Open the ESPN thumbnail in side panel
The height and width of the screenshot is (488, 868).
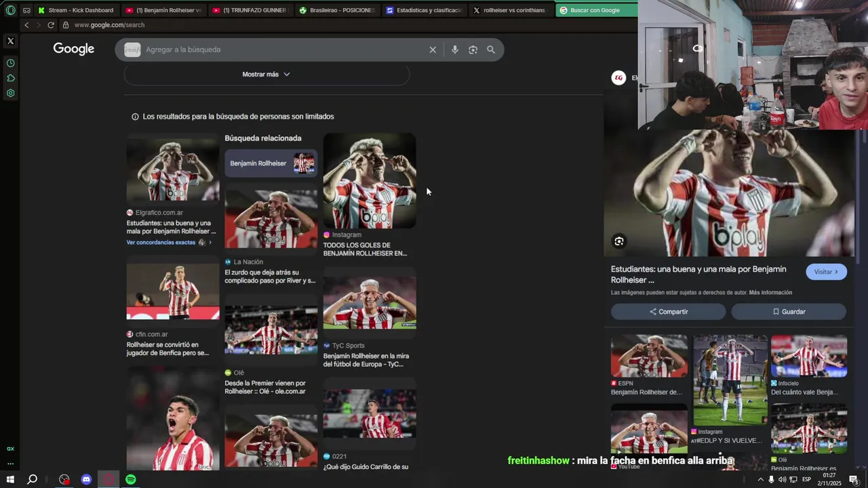(649, 356)
